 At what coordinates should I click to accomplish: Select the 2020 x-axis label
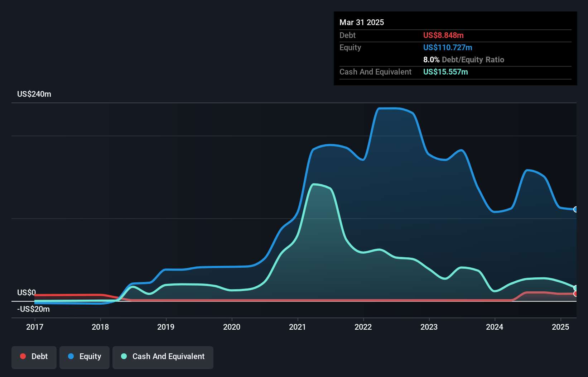coord(232,327)
